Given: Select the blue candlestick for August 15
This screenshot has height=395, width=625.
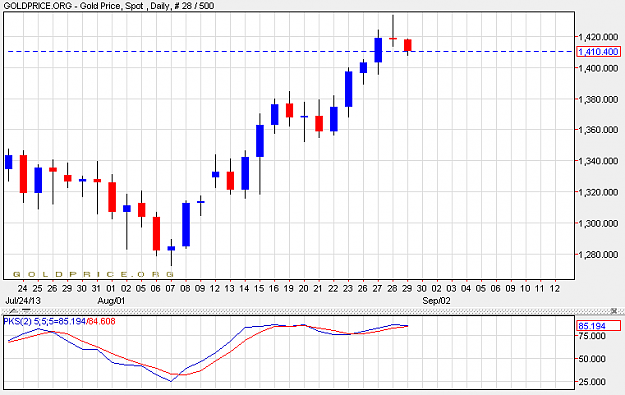Looking at the screenshot, I should [x=259, y=141].
